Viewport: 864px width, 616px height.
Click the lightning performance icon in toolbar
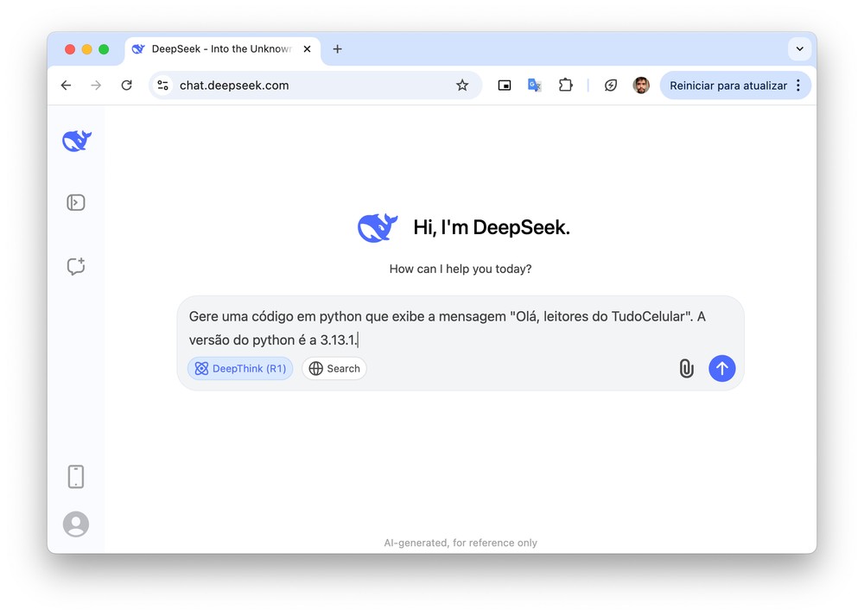click(x=611, y=86)
